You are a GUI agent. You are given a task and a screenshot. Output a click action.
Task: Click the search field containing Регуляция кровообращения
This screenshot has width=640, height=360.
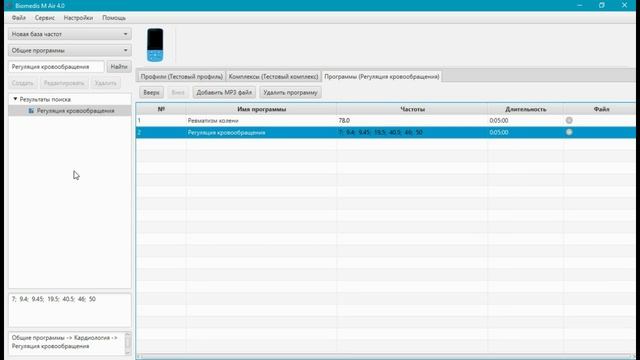56,67
